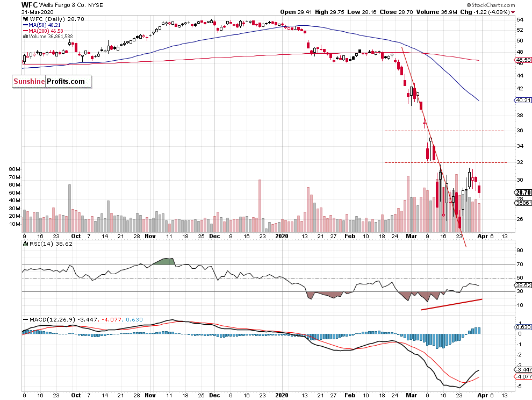
Task: Click the -4.077 tag on MACD right axis
Action: tap(523, 376)
